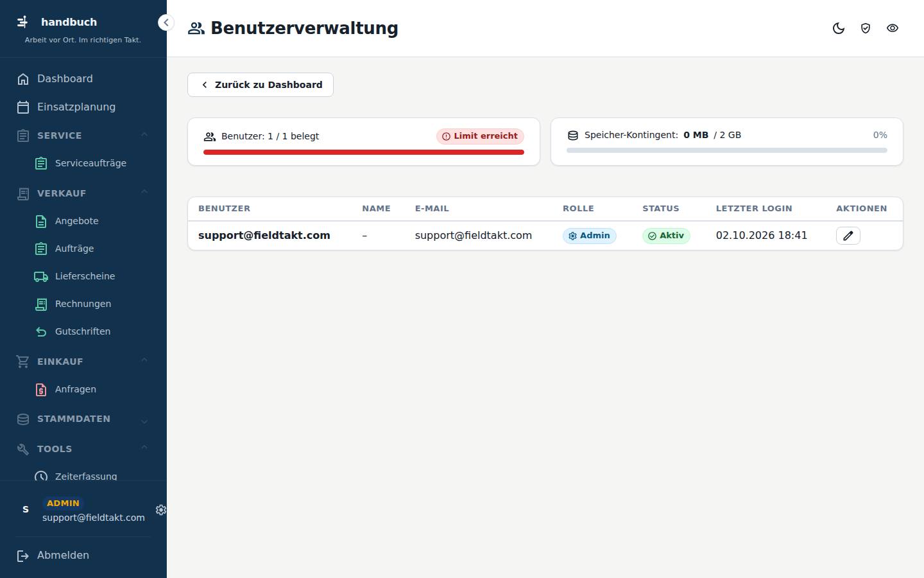Screen dimensions: 924x578
Task: Click the Abmelden logout icon
Action: [23, 556]
